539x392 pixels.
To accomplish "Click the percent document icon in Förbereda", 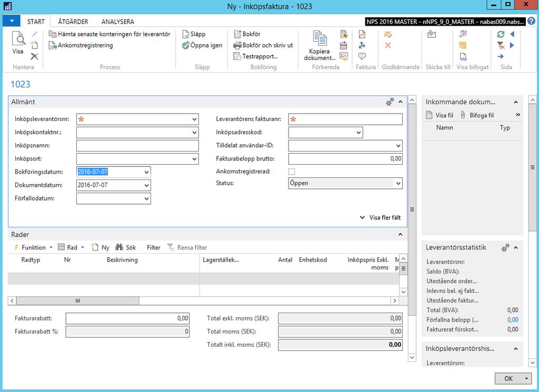I will pyautogui.click(x=344, y=34).
